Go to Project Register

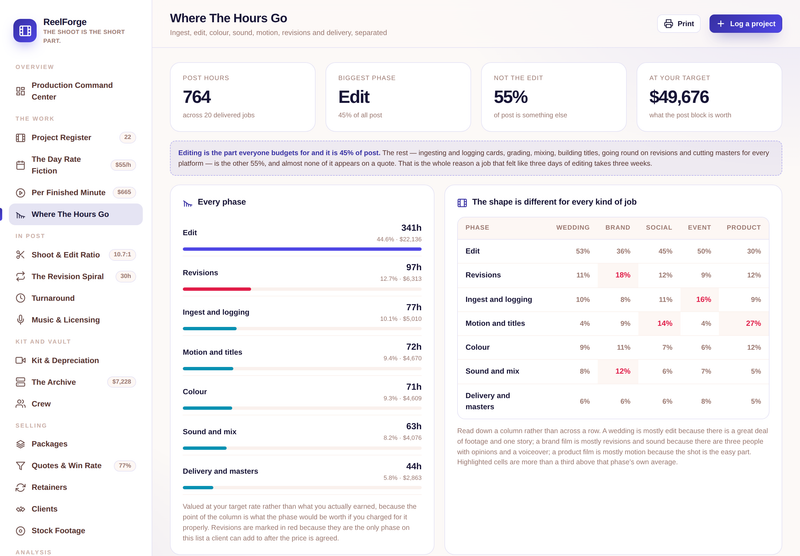[76, 138]
